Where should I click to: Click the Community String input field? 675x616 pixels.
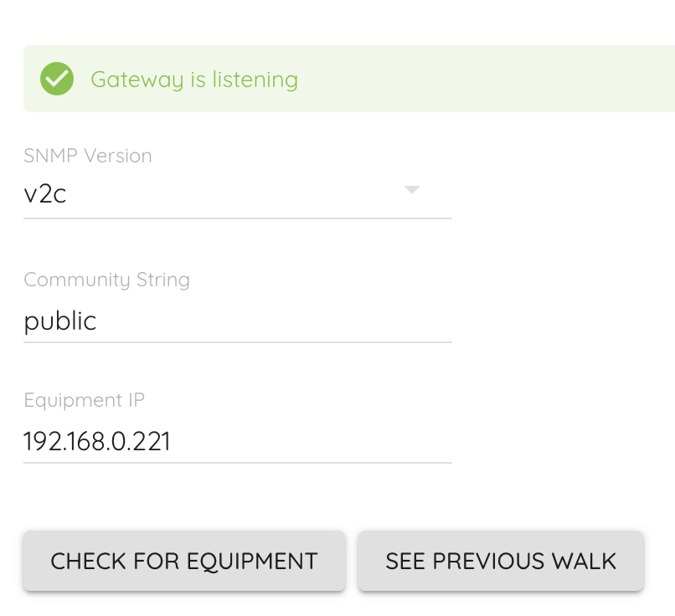click(x=237, y=321)
